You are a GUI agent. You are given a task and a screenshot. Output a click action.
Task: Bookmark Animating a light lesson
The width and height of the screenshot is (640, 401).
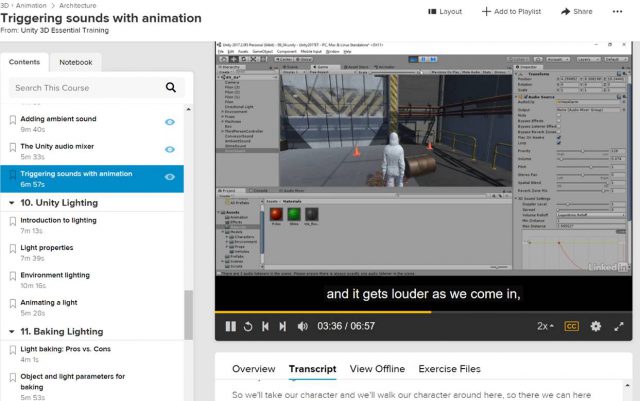(13, 303)
